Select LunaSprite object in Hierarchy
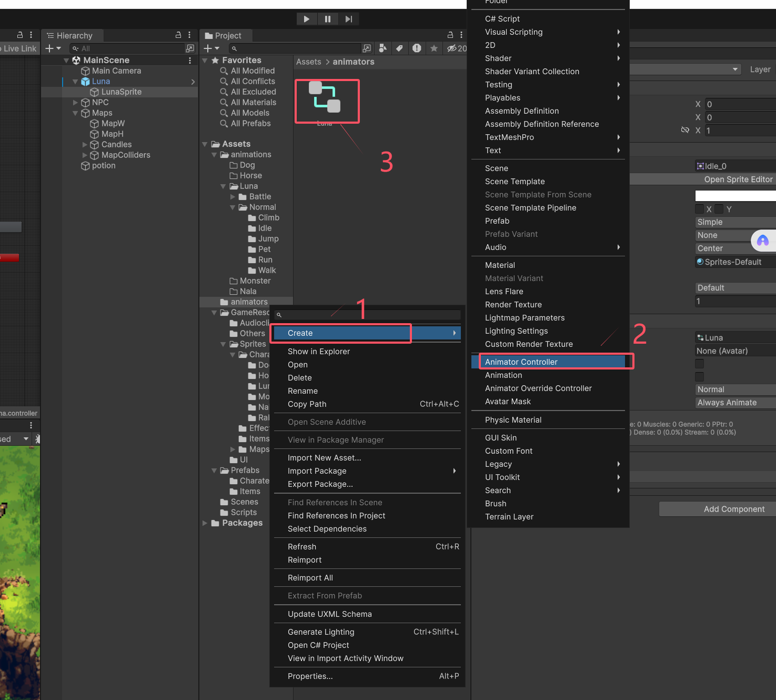Viewport: 776px width, 700px height. tap(122, 92)
